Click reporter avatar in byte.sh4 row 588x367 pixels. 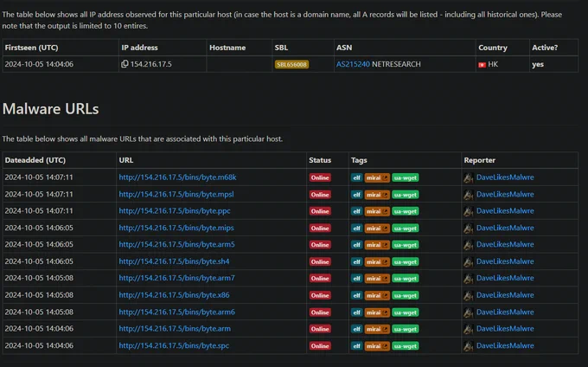tap(469, 262)
